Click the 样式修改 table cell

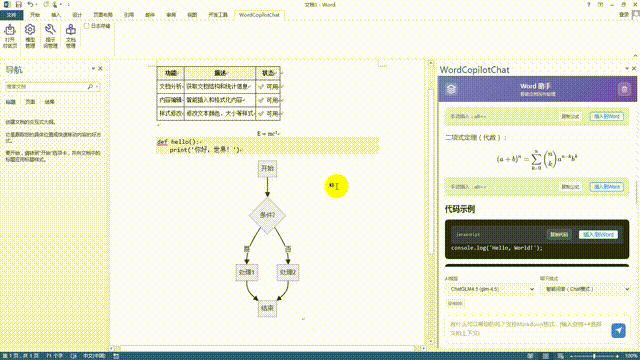coord(171,113)
